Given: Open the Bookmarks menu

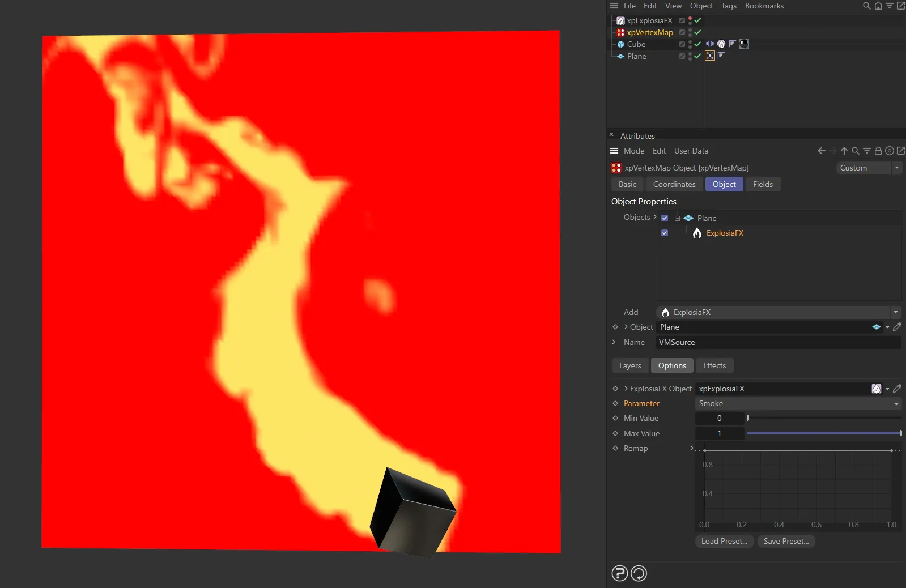Looking at the screenshot, I should click(764, 6).
